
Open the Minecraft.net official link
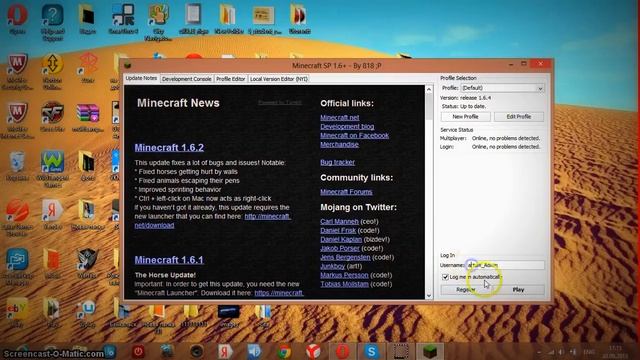tap(340, 118)
